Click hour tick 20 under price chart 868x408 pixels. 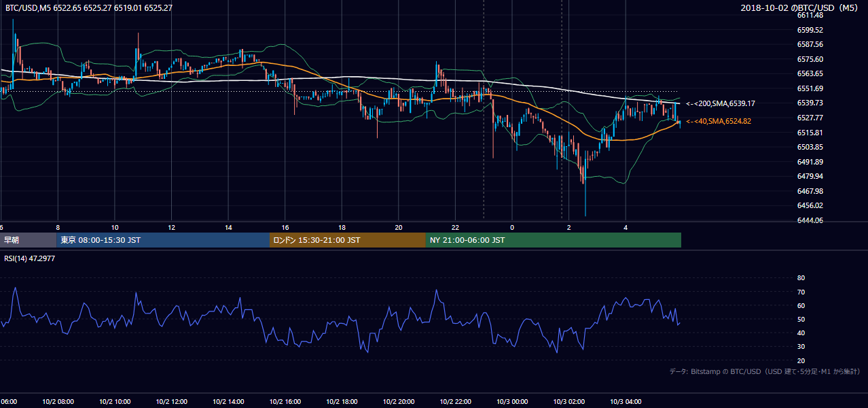click(399, 227)
